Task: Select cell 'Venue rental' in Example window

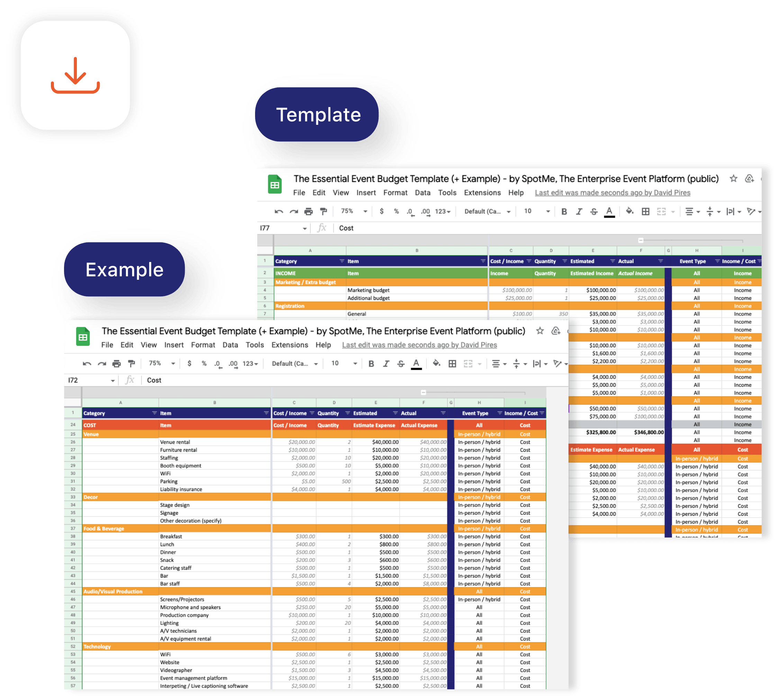Action: (x=214, y=442)
